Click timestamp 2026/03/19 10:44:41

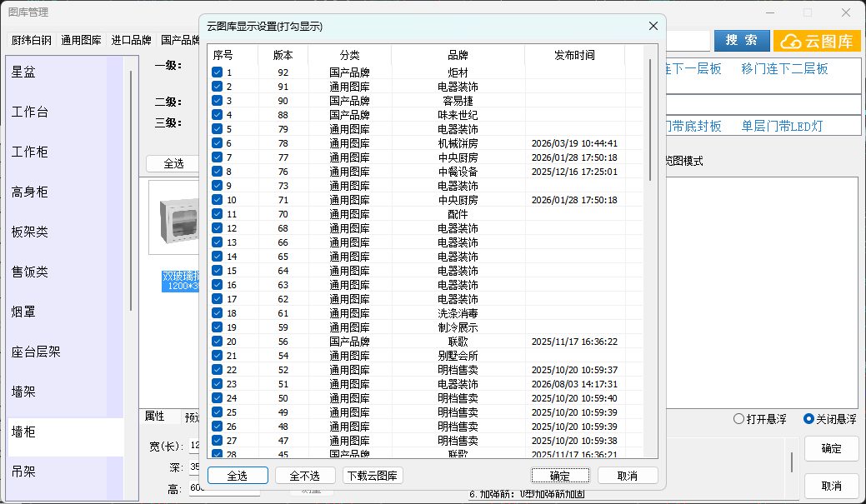574,143
